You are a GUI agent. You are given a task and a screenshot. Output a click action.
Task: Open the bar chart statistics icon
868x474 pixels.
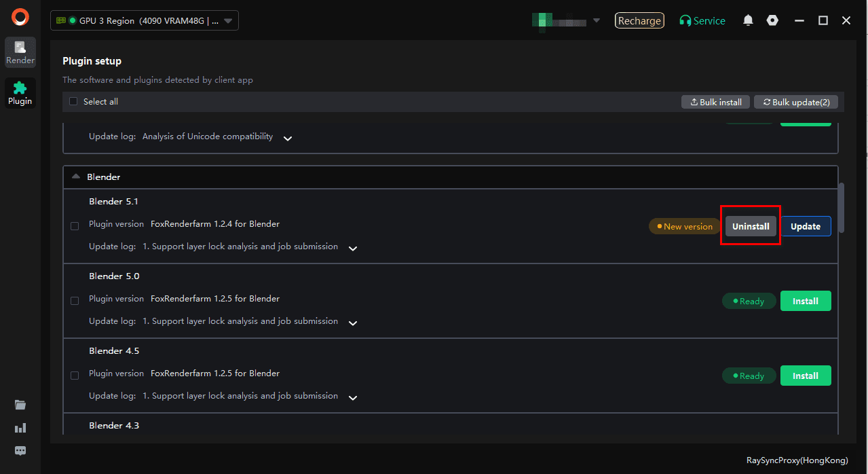coord(20,428)
